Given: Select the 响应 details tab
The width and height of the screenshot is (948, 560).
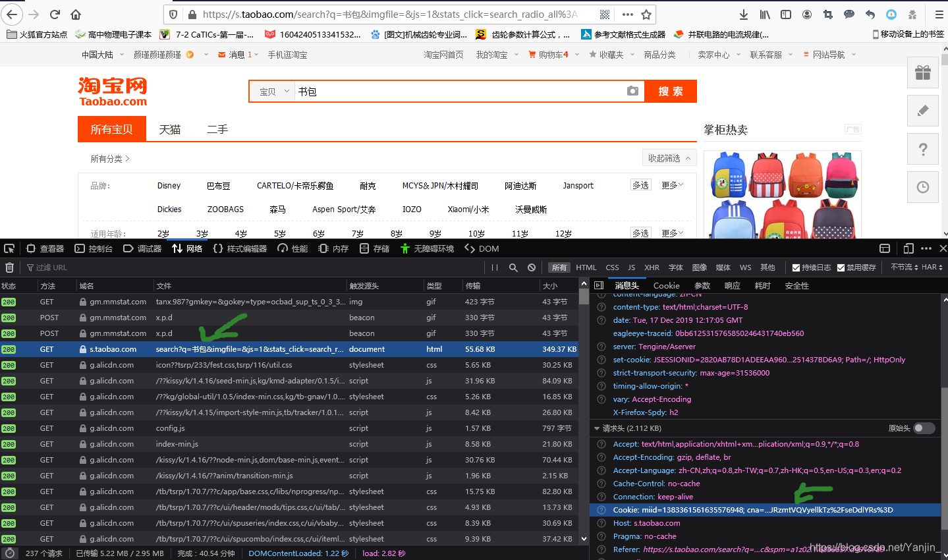Looking at the screenshot, I should point(732,285).
